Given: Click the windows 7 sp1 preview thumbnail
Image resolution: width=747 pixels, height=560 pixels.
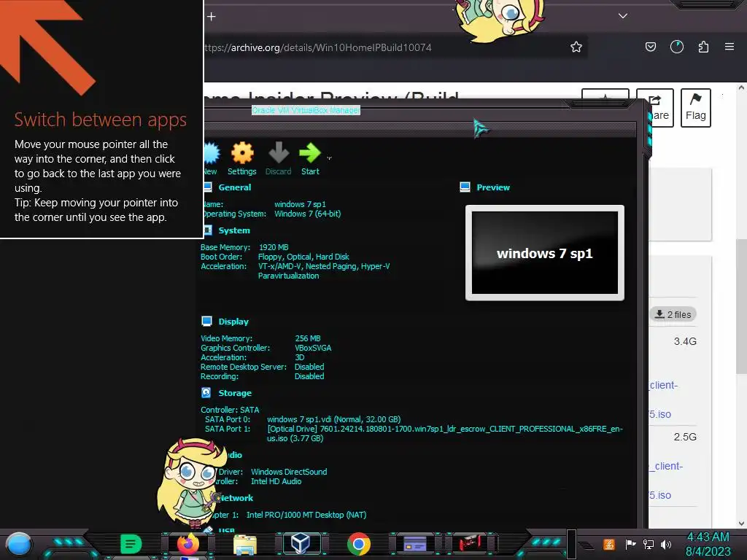Looking at the screenshot, I should 544,253.
